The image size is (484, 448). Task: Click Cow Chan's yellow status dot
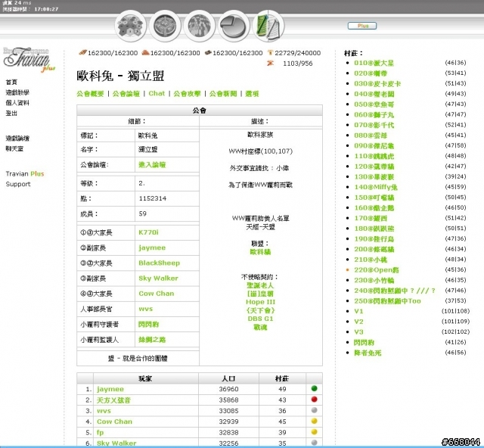pos(315,421)
